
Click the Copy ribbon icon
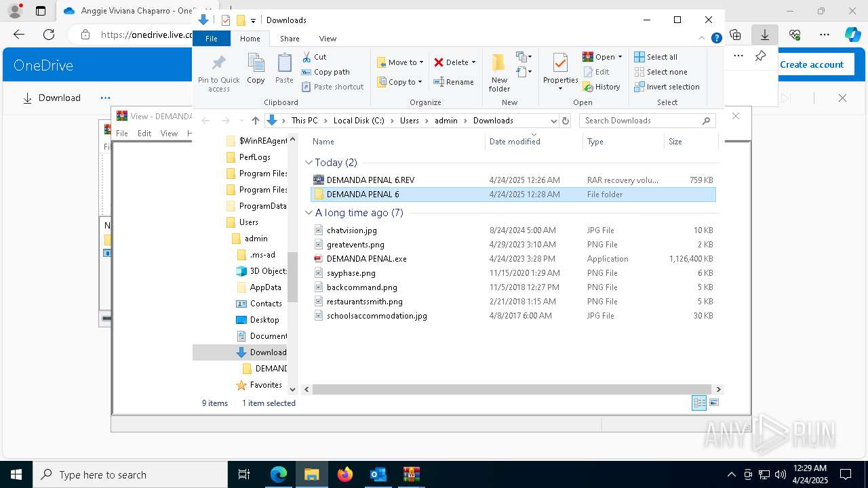256,64
